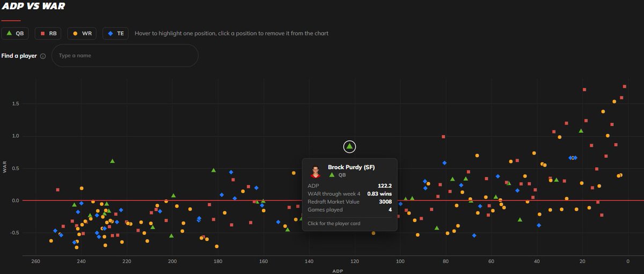644x274 pixels.
Task: Select QB triangle near ADP 182, WAR 0.47
Action: [x=214, y=170]
